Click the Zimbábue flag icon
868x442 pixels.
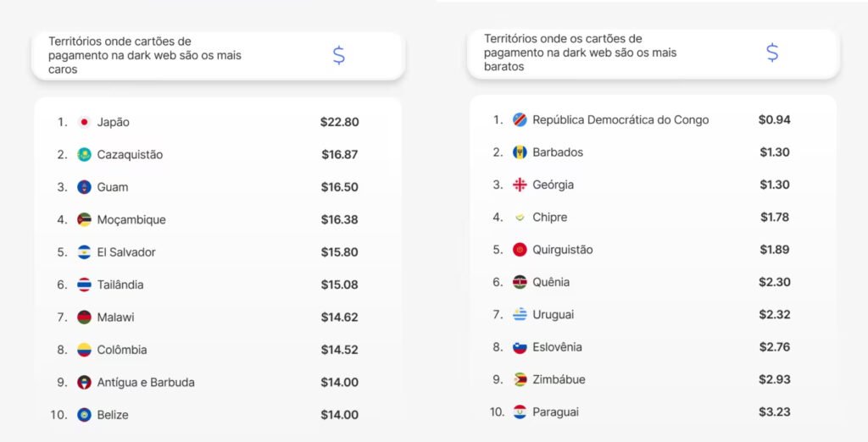coord(520,380)
